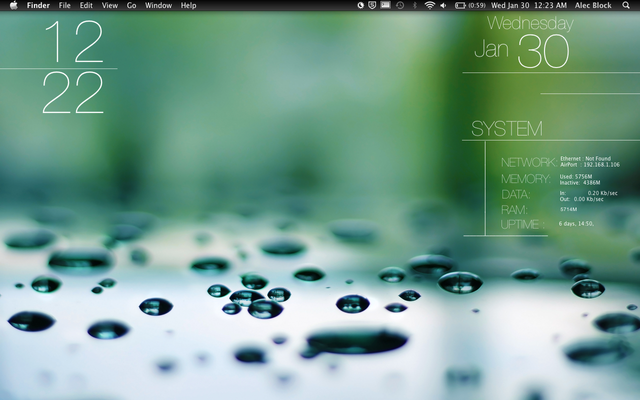The width and height of the screenshot is (640, 400).
Task: Click the white rectangle menu bar icon
Action: click(x=385, y=5)
